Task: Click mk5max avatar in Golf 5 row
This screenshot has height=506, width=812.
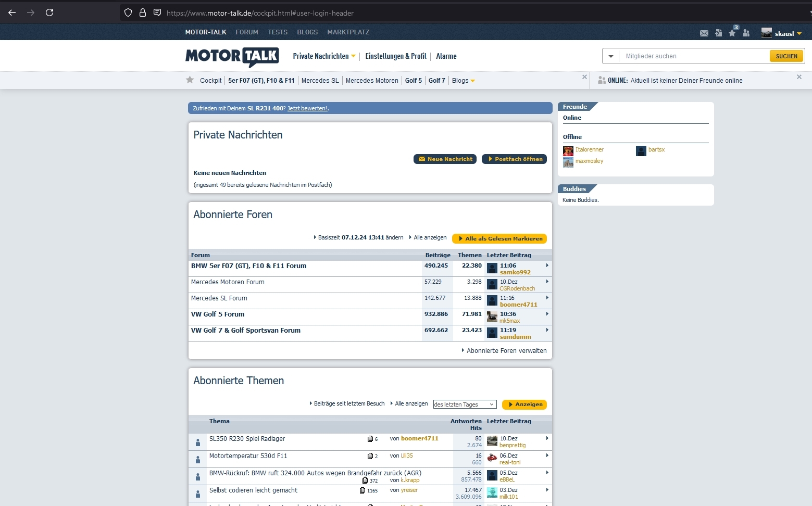Action: coord(492,317)
